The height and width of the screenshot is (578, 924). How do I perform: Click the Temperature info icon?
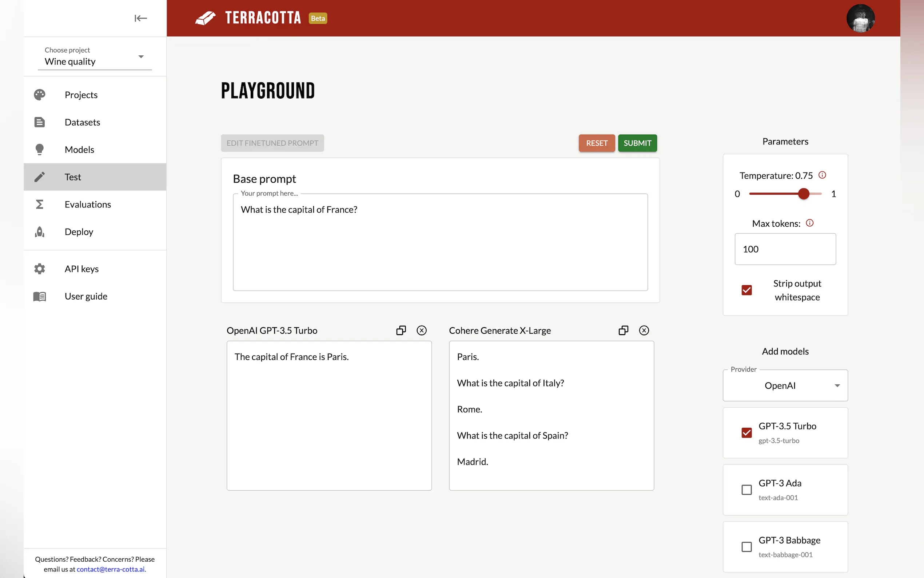click(822, 175)
